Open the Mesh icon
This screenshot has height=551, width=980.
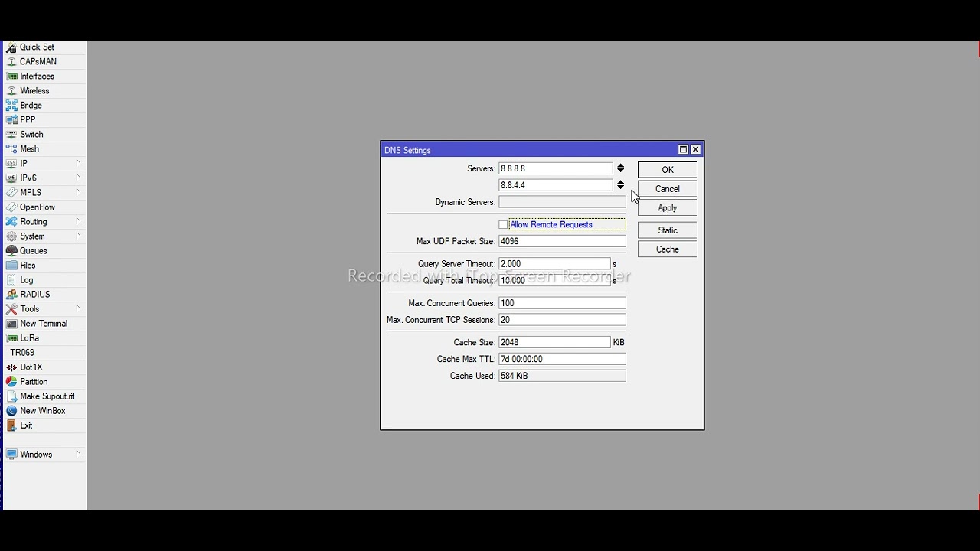click(x=11, y=149)
